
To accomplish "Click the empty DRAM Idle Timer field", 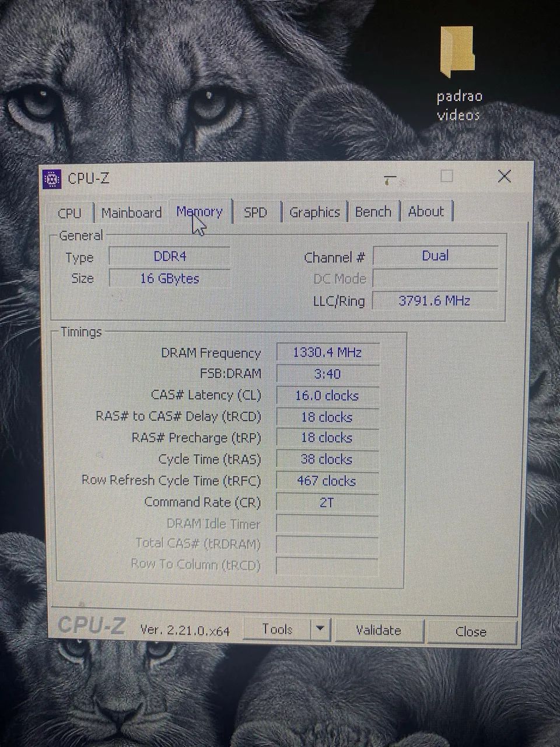I will click(327, 523).
